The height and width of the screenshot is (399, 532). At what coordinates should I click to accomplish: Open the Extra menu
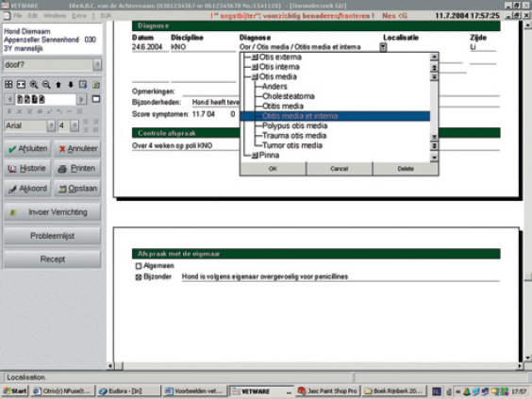tap(78, 16)
